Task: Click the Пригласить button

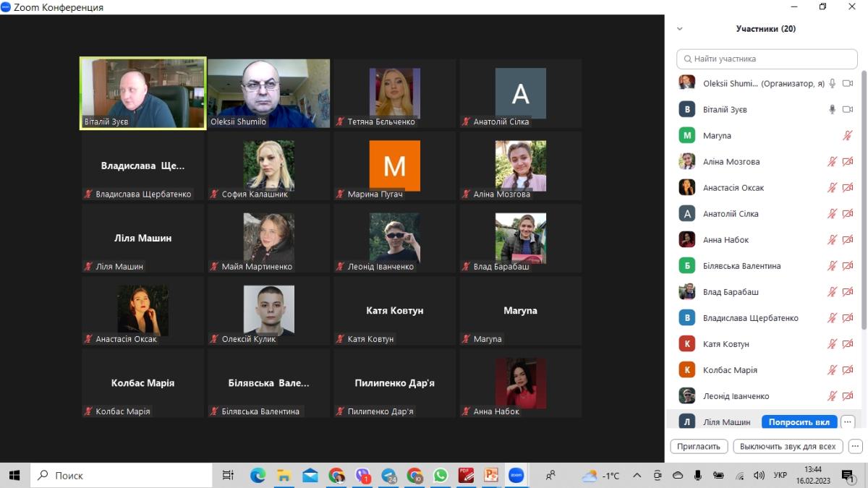Action: click(699, 446)
